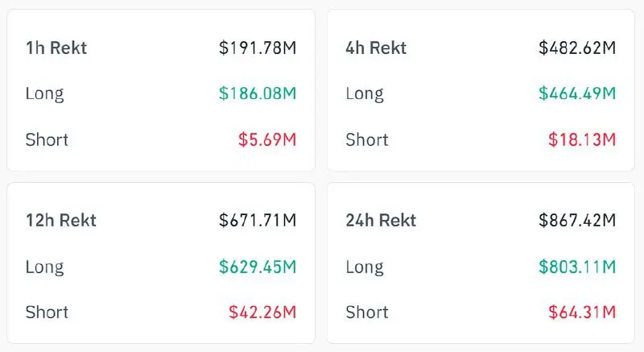Select the 4h Rekt total $482.62M

tap(577, 48)
